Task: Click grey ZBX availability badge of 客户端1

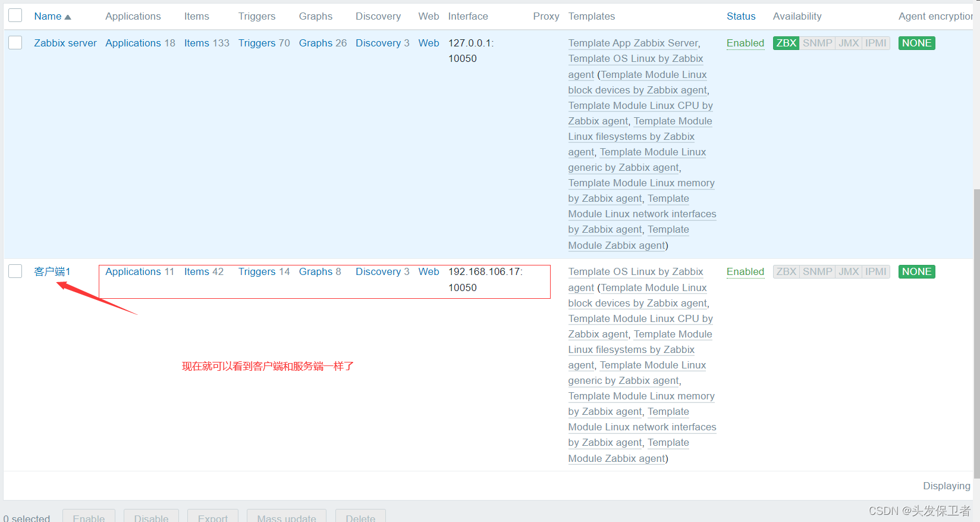Action: pyautogui.click(x=786, y=271)
